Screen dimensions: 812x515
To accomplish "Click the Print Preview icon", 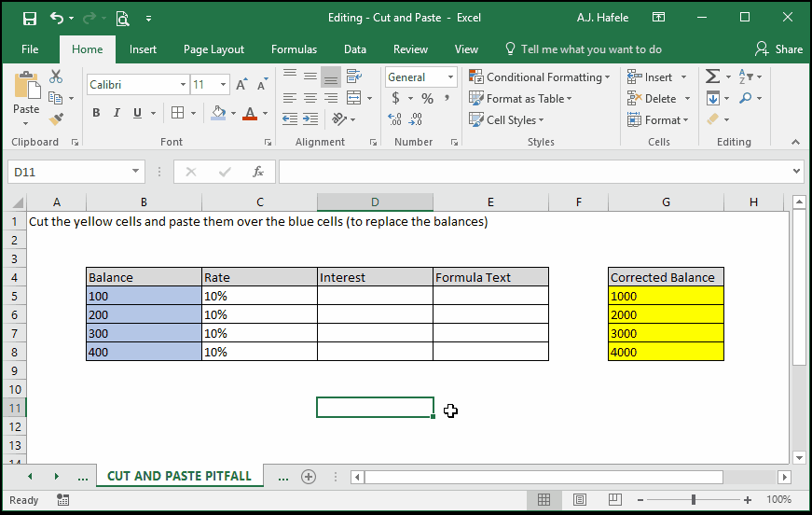I will (122, 19).
